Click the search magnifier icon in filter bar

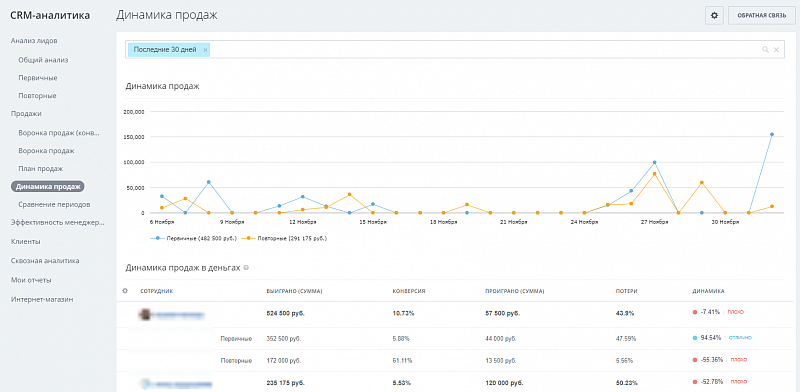coord(765,50)
